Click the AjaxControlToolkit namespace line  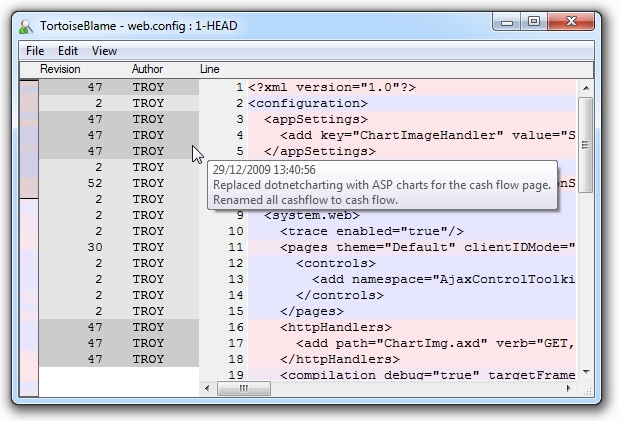(x=444, y=279)
